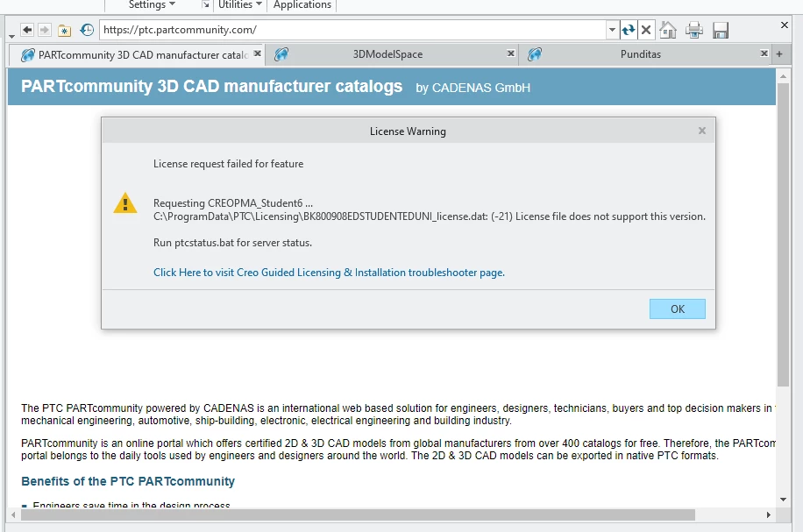Click the vertical scrollbar thumb

point(783,235)
